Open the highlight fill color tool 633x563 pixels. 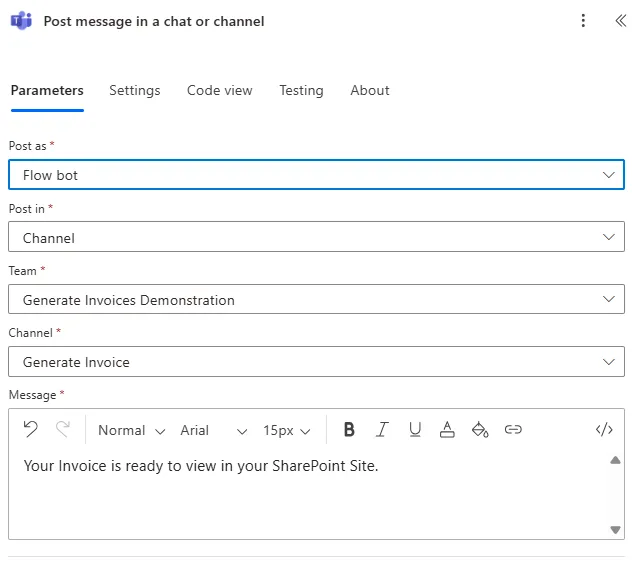click(480, 430)
